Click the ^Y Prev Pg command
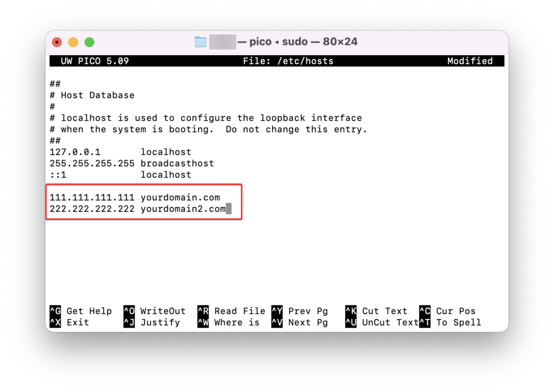Screen dimensions: 554x392 (x=300, y=311)
